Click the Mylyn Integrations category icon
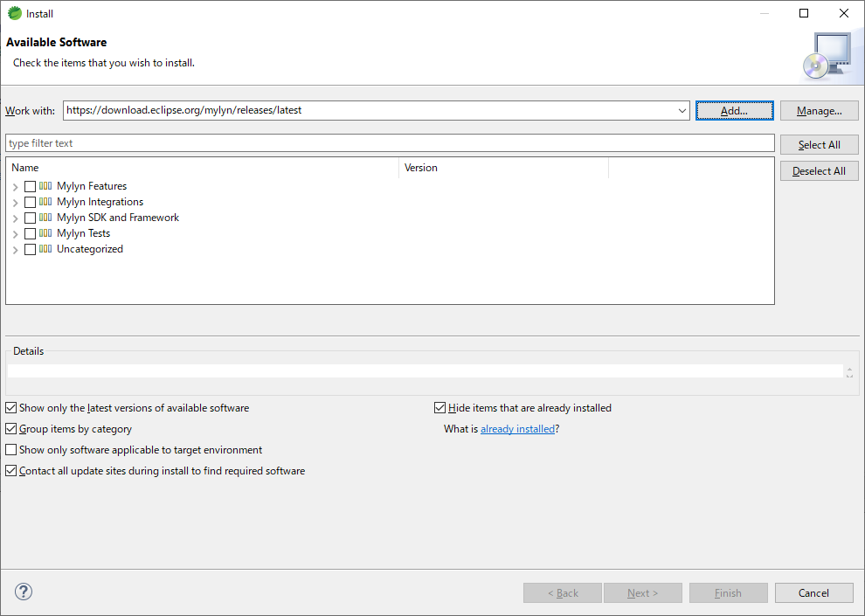Image resolution: width=865 pixels, height=616 pixels. (x=45, y=202)
